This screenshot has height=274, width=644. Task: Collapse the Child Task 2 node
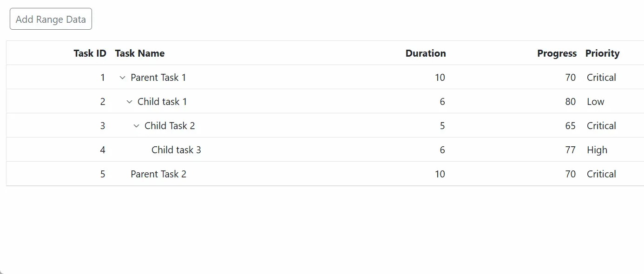click(136, 125)
